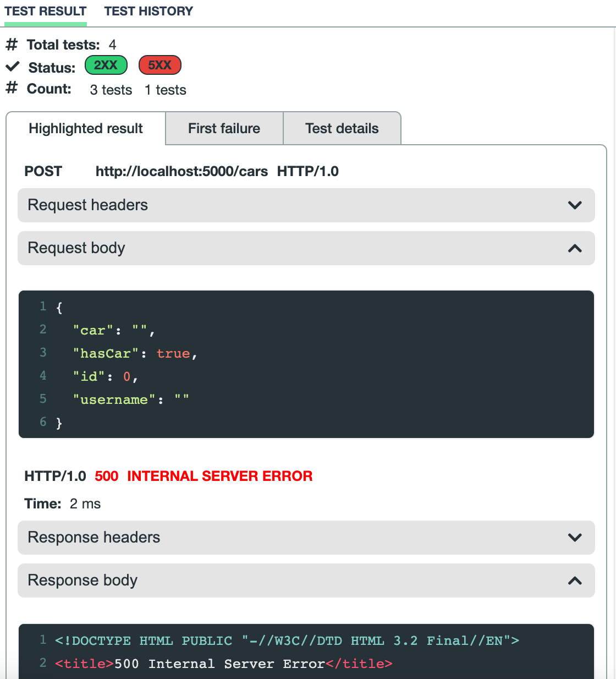Click the Request body up chevron

(575, 249)
